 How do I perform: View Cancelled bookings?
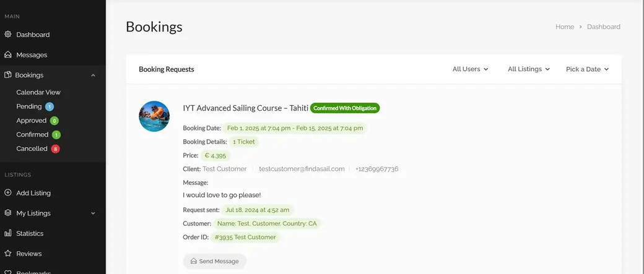pyautogui.click(x=32, y=148)
